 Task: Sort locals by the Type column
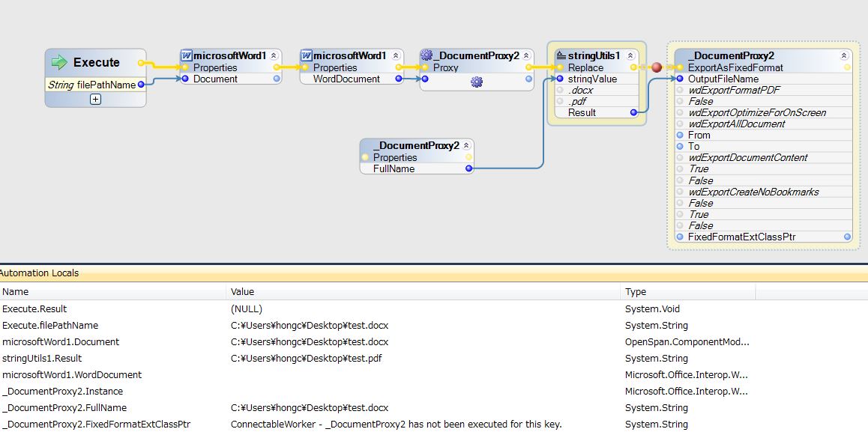pos(689,291)
